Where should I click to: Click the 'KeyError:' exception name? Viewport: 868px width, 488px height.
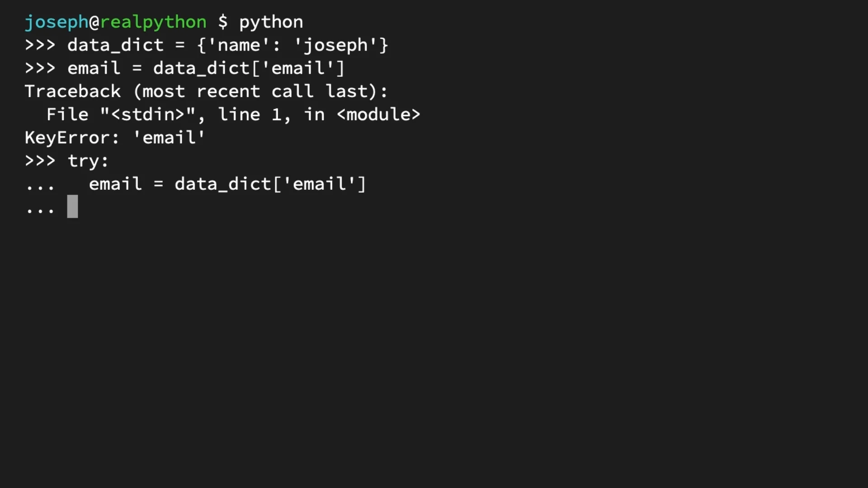[72, 138]
